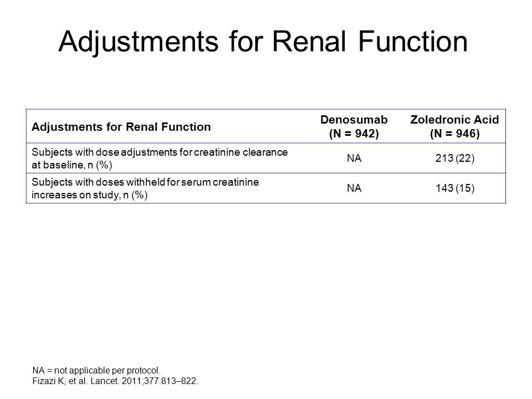Screen dimensions: 532x399
Task: Click the 'Denosumab (N = 942)' column header
Action: [x=354, y=126]
